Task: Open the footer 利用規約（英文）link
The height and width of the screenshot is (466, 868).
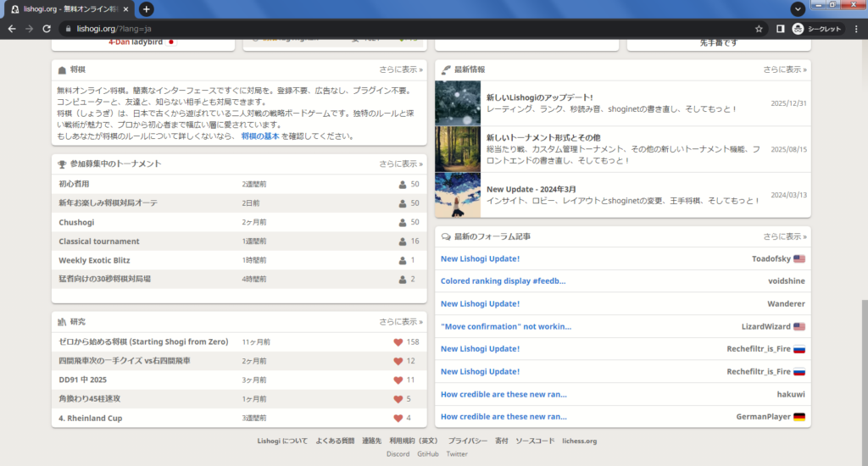Action: coord(414,441)
